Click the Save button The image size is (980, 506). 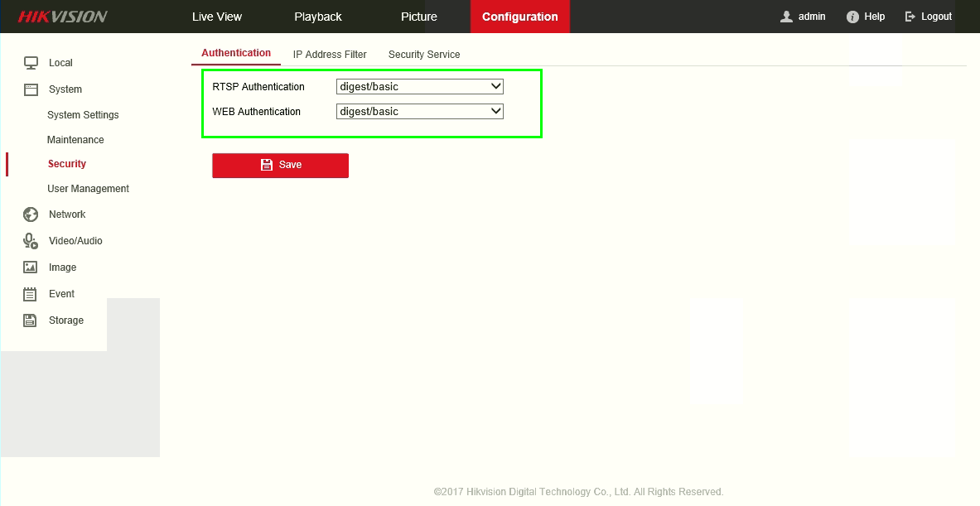click(x=280, y=166)
